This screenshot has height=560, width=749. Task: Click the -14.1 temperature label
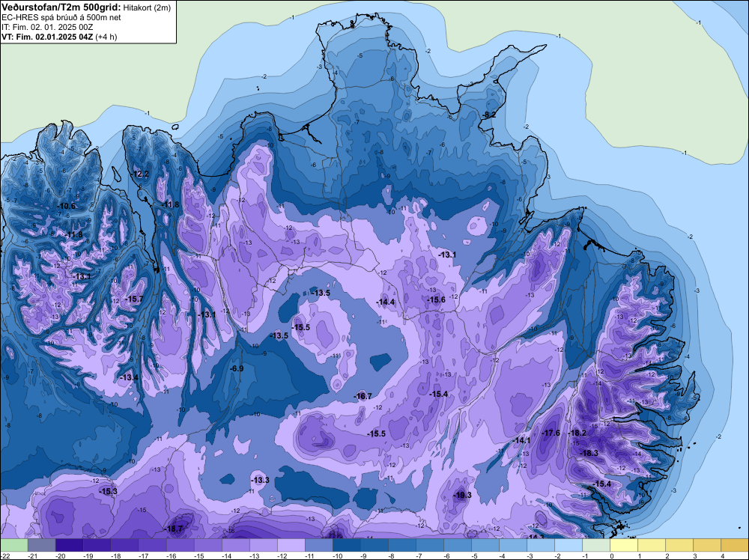[x=521, y=440]
